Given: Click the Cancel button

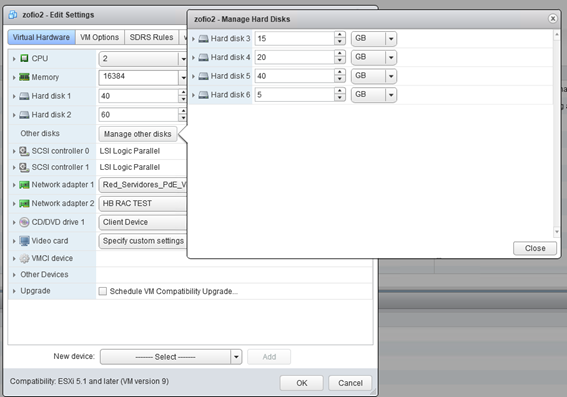Looking at the screenshot, I should (350, 383).
